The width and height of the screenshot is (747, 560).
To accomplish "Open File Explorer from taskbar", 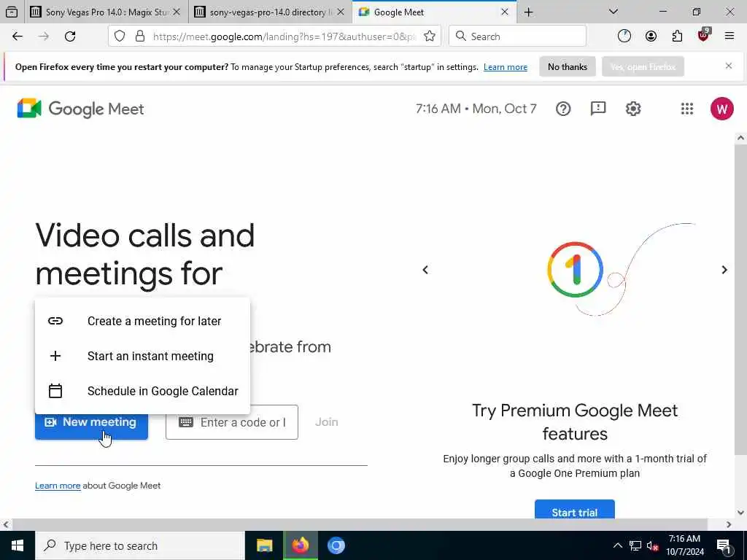I will click(264, 545).
